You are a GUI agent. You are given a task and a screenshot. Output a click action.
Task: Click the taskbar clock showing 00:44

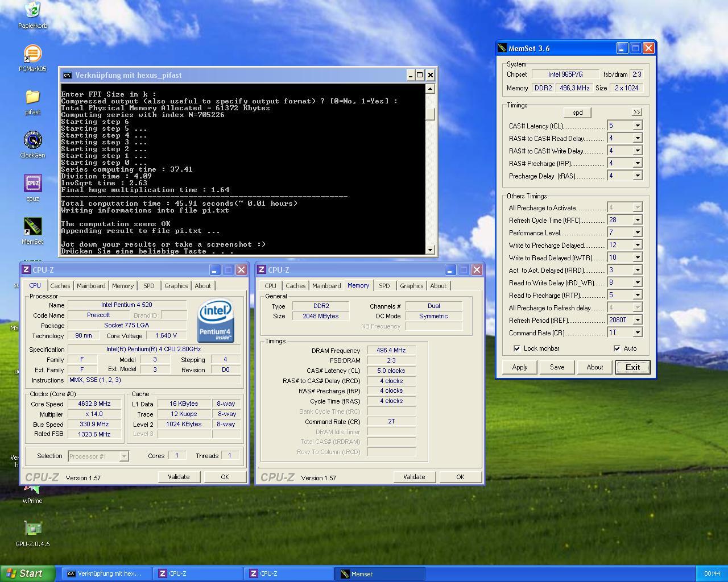point(712,574)
